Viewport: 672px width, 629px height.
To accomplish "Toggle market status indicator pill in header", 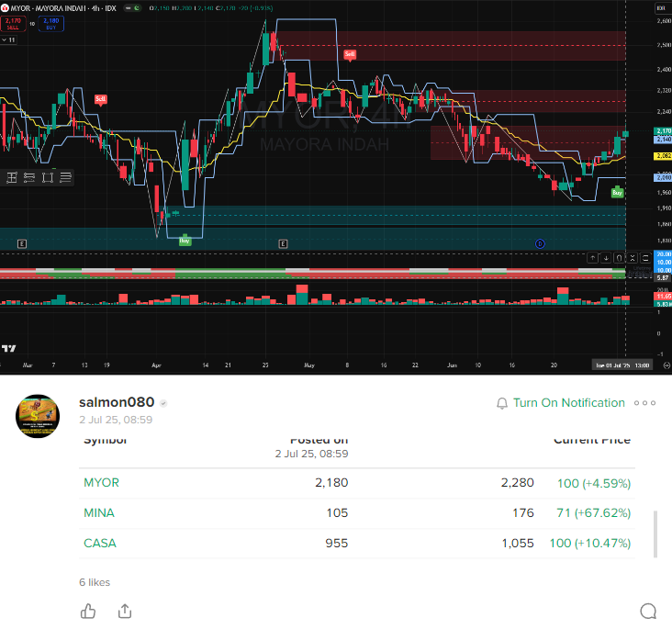I will point(134,8).
